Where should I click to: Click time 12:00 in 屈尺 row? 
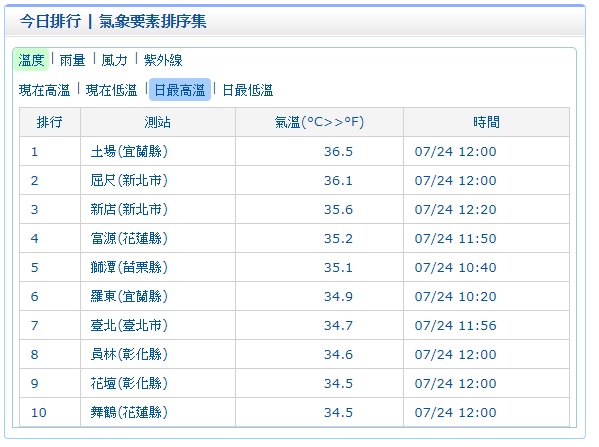coord(455,181)
